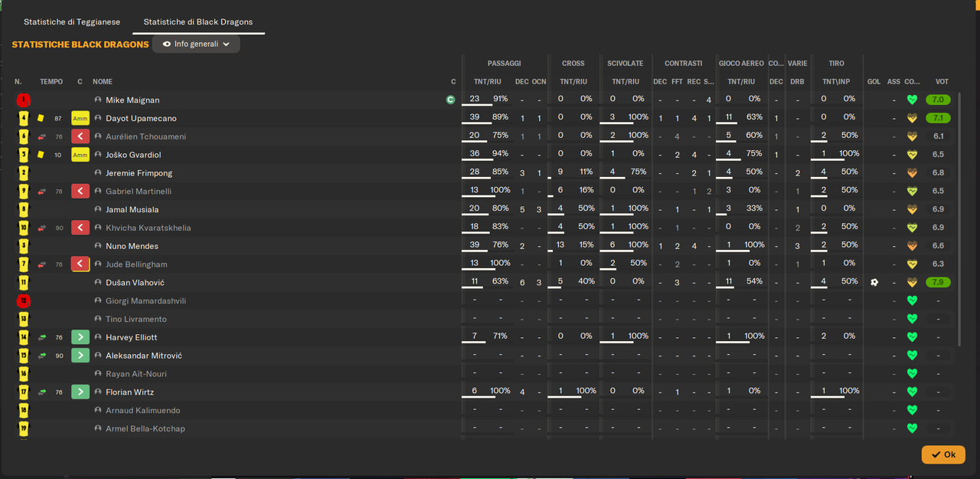The height and width of the screenshot is (479, 980).
Task: Open Rayan Aït-Nouri's player profile
Action: pyautogui.click(x=136, y=374)
